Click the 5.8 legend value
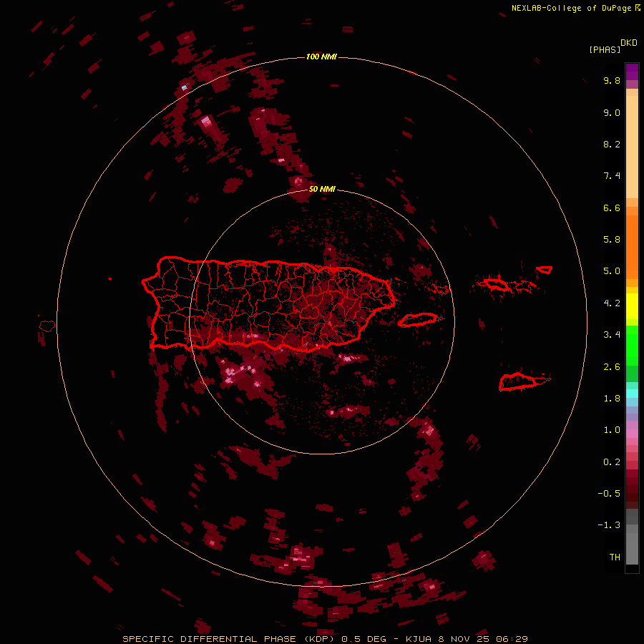The image size is (644, 644). pyautogui.click(x=612, y=240)
